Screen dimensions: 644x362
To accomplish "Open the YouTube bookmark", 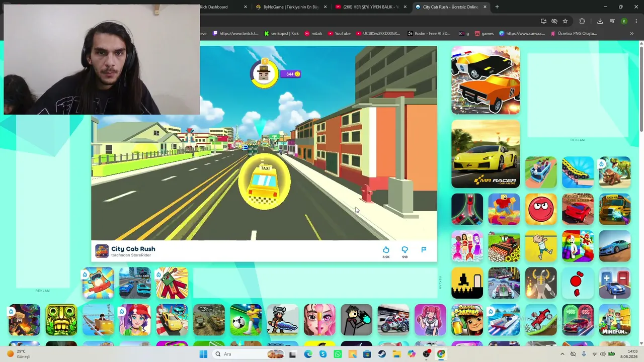I will [x=339, y=34].
